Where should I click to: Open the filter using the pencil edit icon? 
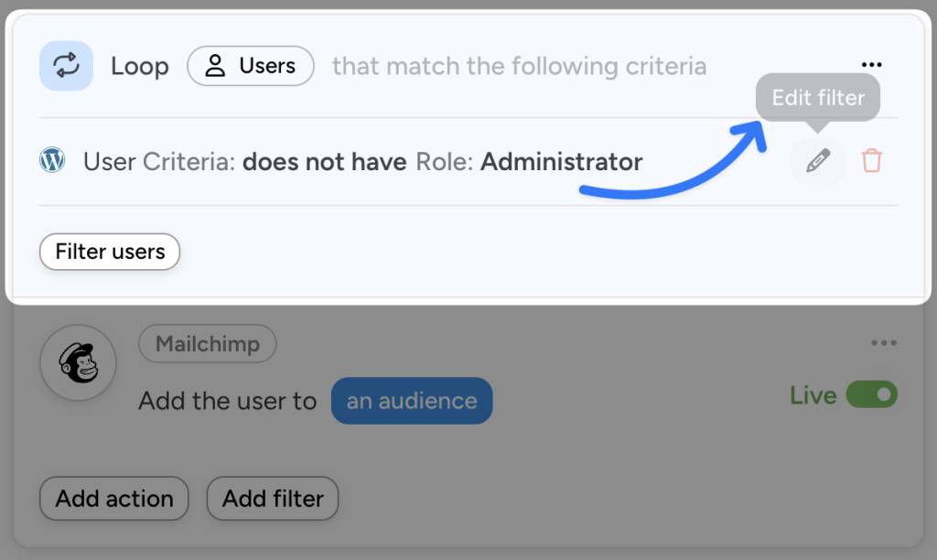pos(817,161)
